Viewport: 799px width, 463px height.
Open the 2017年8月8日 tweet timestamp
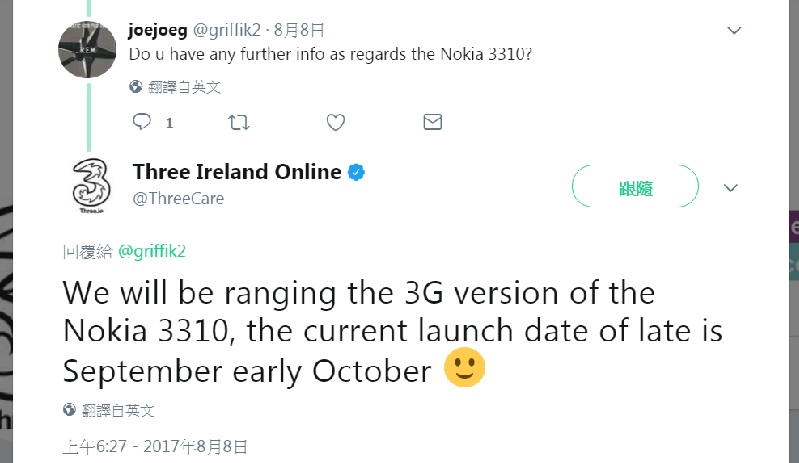(154, 446)
